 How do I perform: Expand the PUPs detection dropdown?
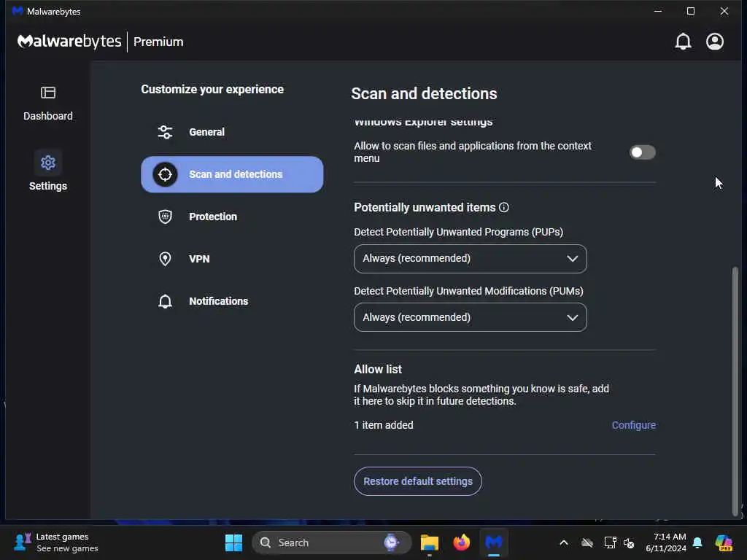click(x=471, y=259)
